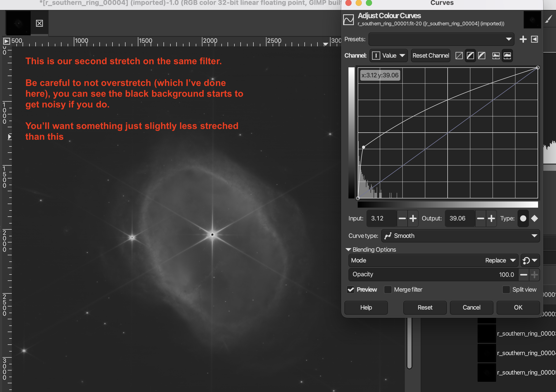Collapse the Blending Options section
Image resolution: width=556 pixels, height=392 pixels.
click(x=348, y=250)
